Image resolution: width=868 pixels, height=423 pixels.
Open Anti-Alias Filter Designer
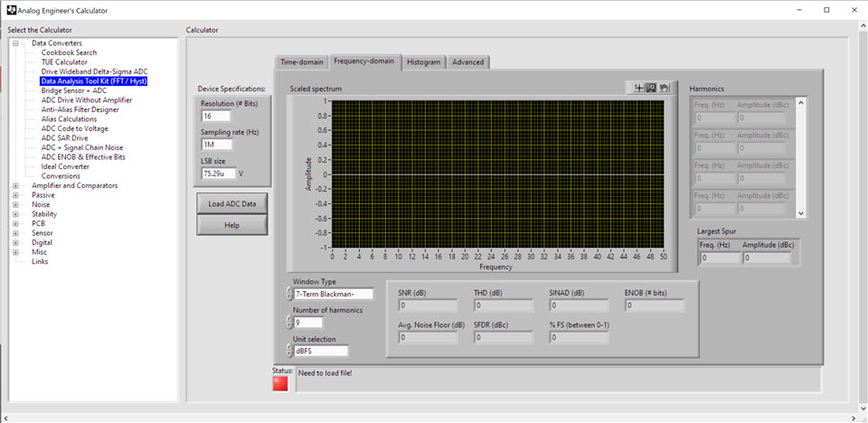tap(80, 109)
